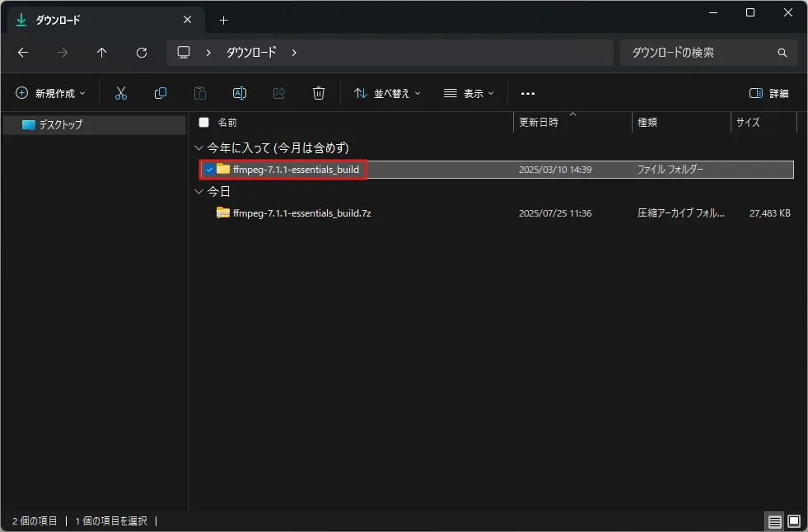
Task: Open the 並べ替え sort dropdown
Action: 387,93
